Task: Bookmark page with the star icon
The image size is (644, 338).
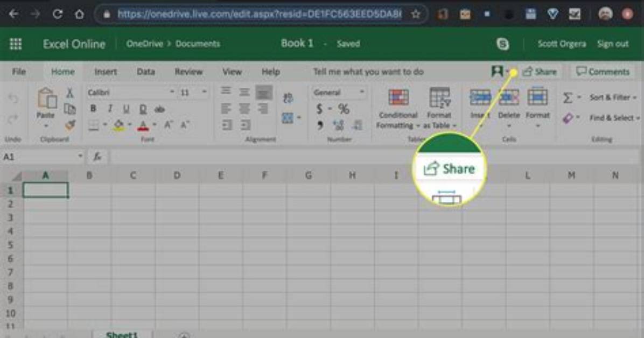Action: (416, 15)
